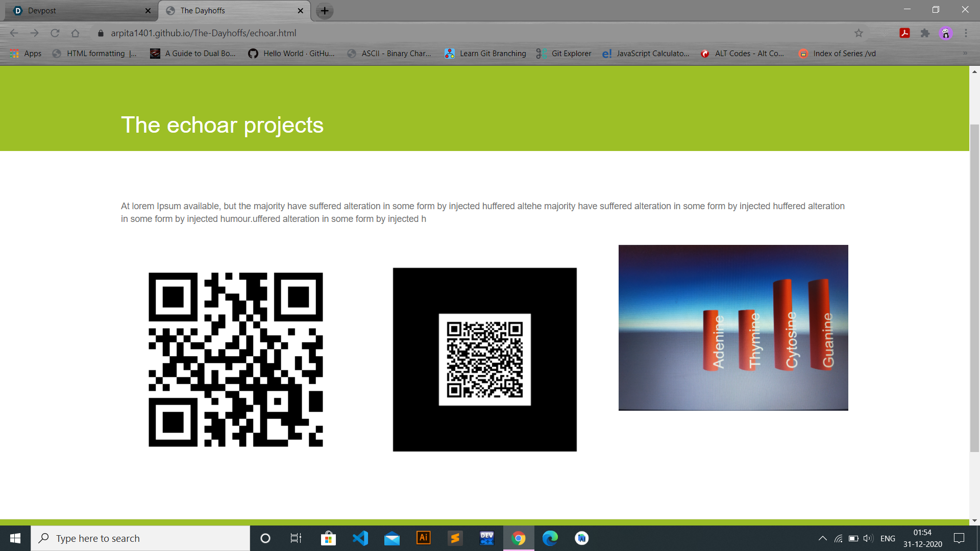Click scrollbar down arrow
This screenshot has width=980, height=551.
click(x=974, y=520)
